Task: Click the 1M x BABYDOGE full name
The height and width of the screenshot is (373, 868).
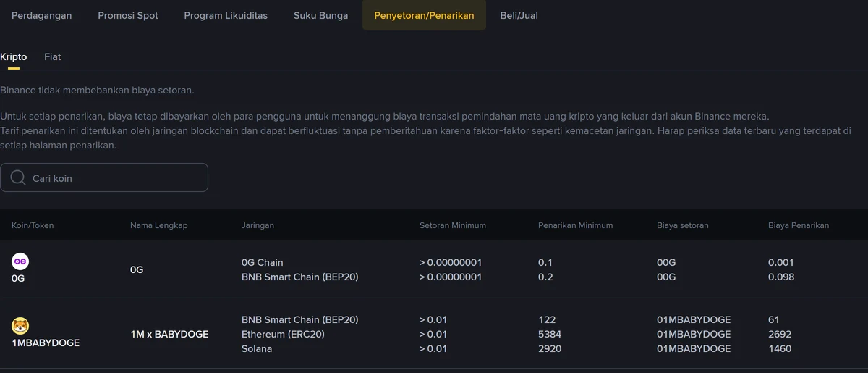Action: click(x=169, y=334)
